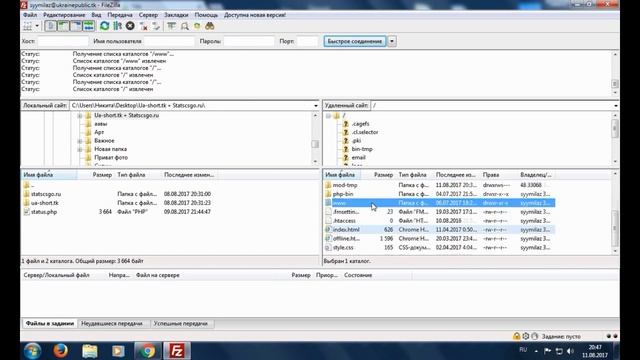This screenshot has height=360, width=640.
Task: Open the directory listing filters
Action: tap(171, 26)
